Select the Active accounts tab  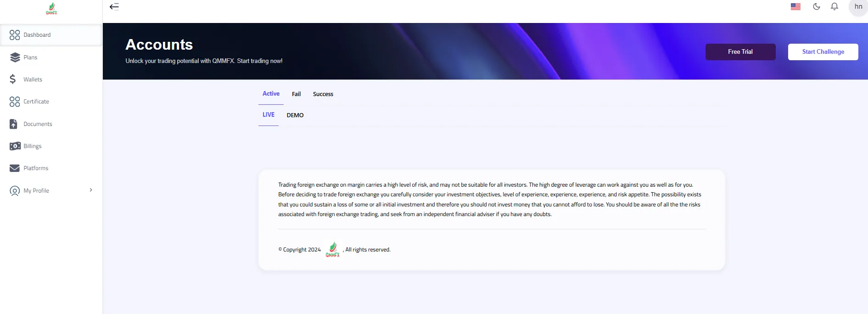click(271, 94)
